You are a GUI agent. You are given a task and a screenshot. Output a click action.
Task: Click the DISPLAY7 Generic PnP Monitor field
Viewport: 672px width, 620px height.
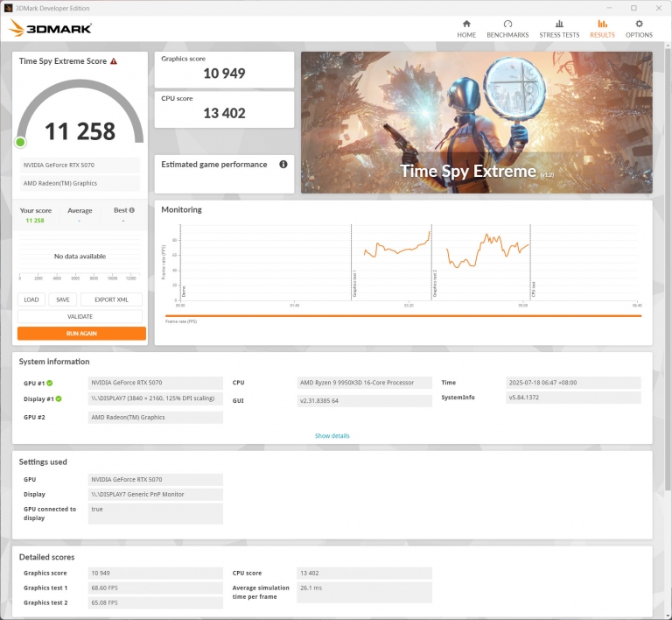(155, 495)
